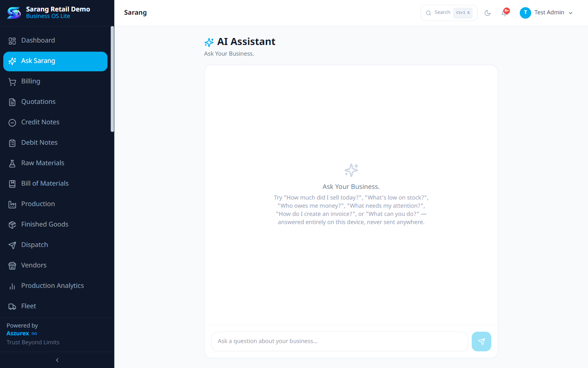Open notifications bell icon
588x368 pixels.
[x=505, y=13]
